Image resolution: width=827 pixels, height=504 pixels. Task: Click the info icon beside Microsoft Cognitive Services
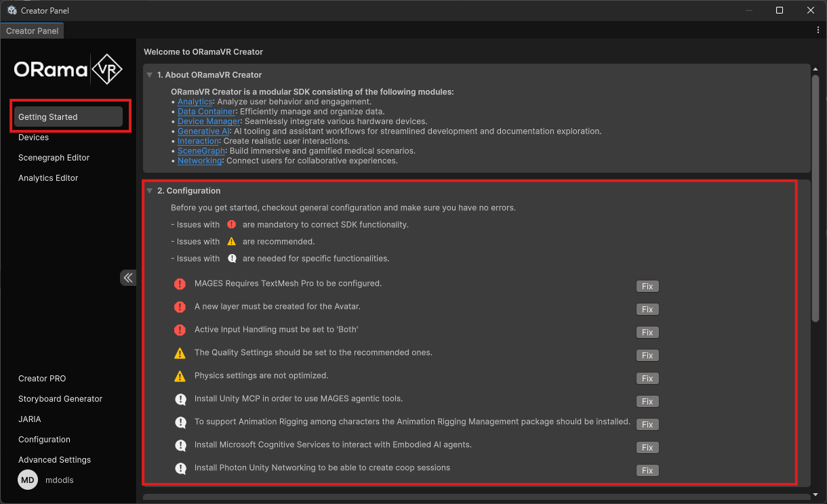(180, 445)
